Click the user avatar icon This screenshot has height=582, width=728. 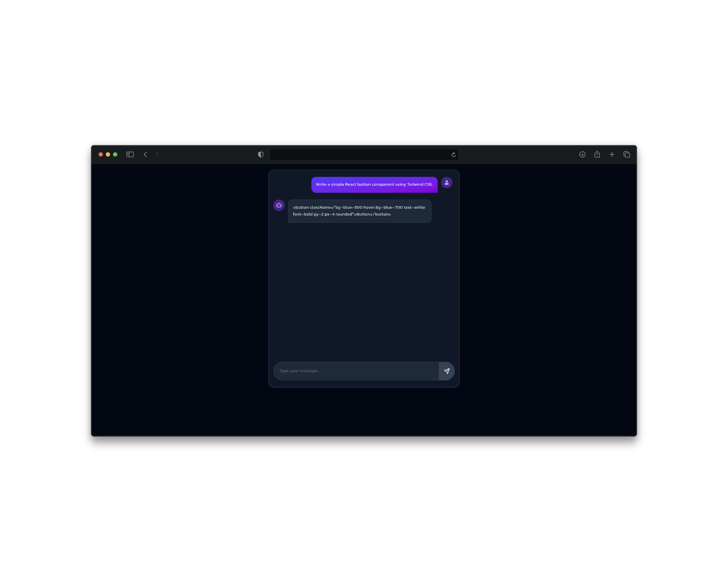click(x=447, y=183)
